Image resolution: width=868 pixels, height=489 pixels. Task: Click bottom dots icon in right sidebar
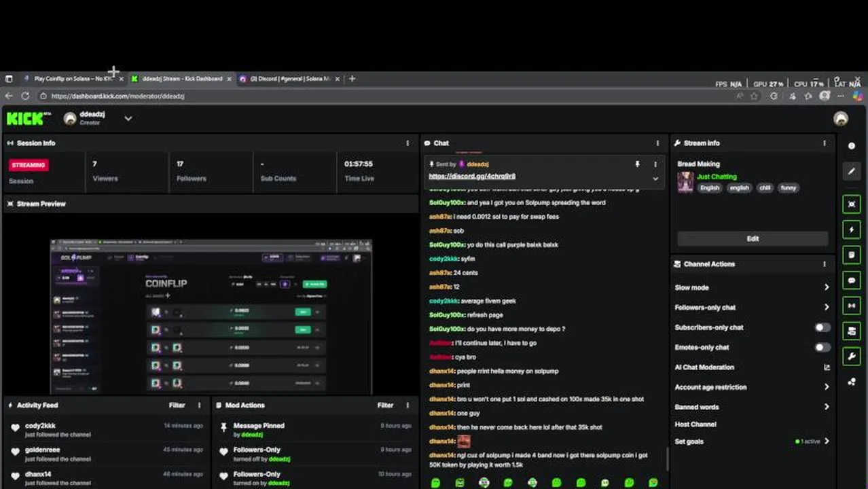tap(852, 382)
